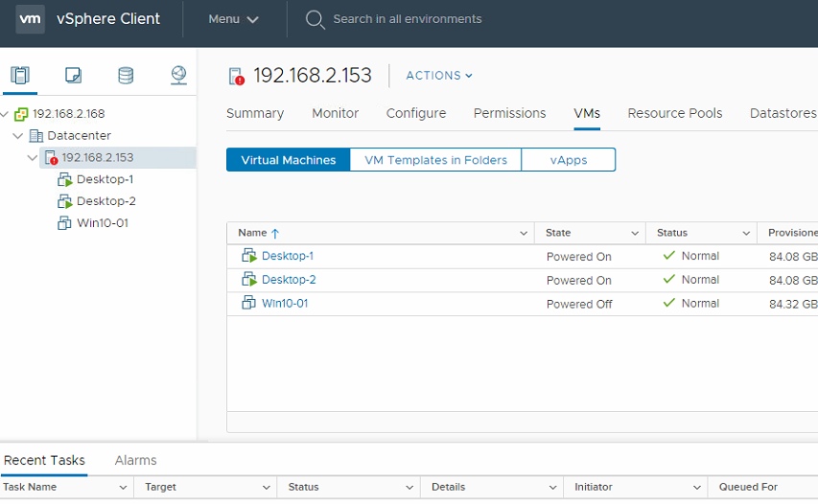Screen dimensions: 818x504
Task: Click Desktop-1 VM icon in tree
Action: (64, 180)
